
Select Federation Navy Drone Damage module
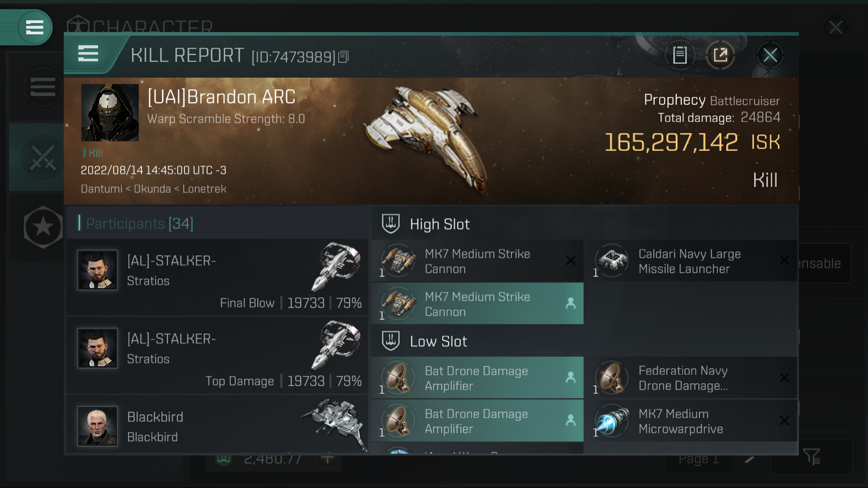pos(691,378)
